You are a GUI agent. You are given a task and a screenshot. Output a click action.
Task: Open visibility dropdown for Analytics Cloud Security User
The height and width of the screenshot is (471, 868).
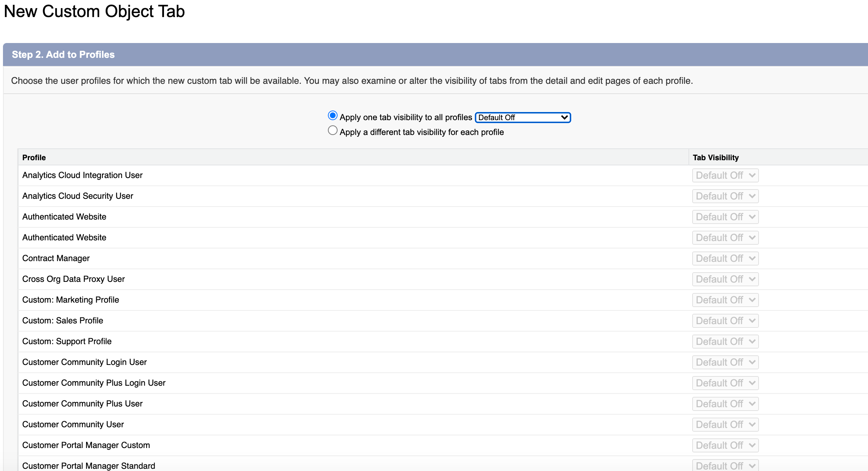pos(725,196)
